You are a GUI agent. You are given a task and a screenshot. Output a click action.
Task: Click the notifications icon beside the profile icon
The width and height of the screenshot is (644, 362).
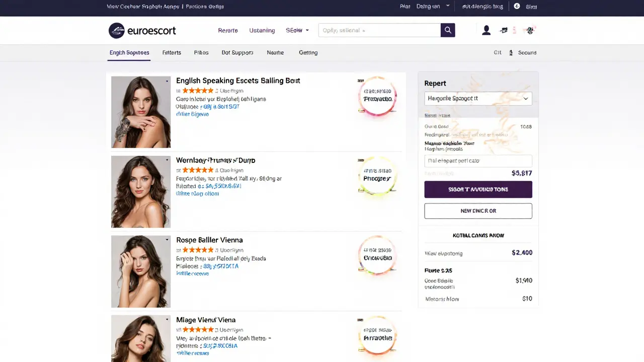click(504, 30)
